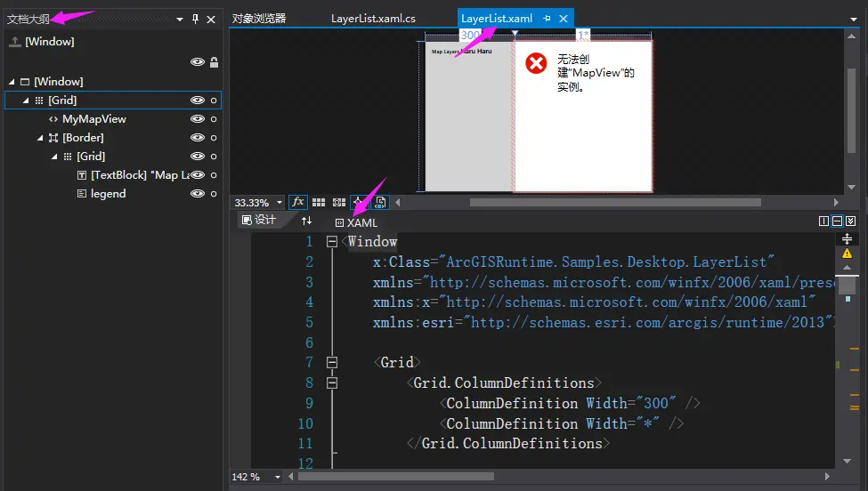Hide the [Border] element
Image resolution: width=868 pixels, height=491 pixels.
pyautogui.click(x=198, y=137)
